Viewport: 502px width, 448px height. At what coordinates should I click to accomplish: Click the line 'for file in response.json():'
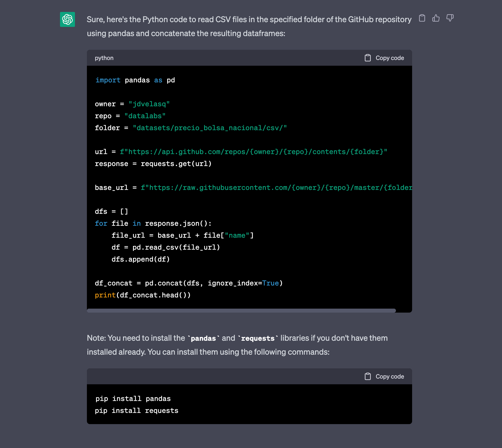point(153,224)
